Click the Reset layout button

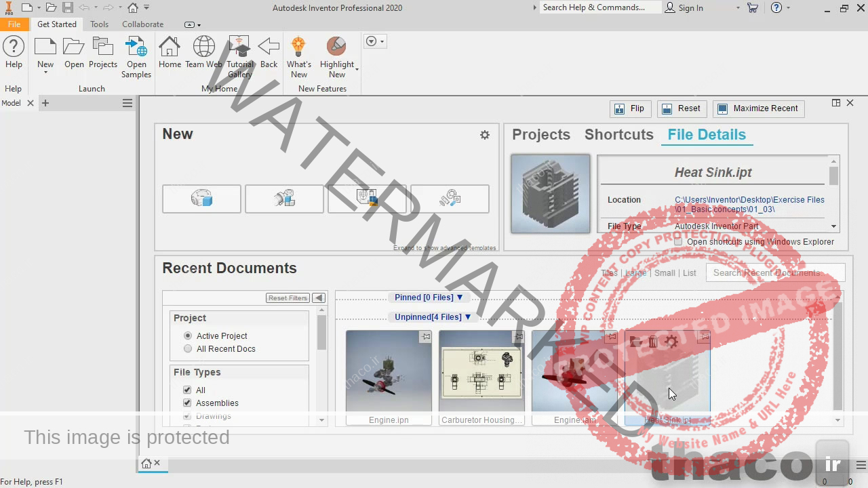[x=682, y=108]
